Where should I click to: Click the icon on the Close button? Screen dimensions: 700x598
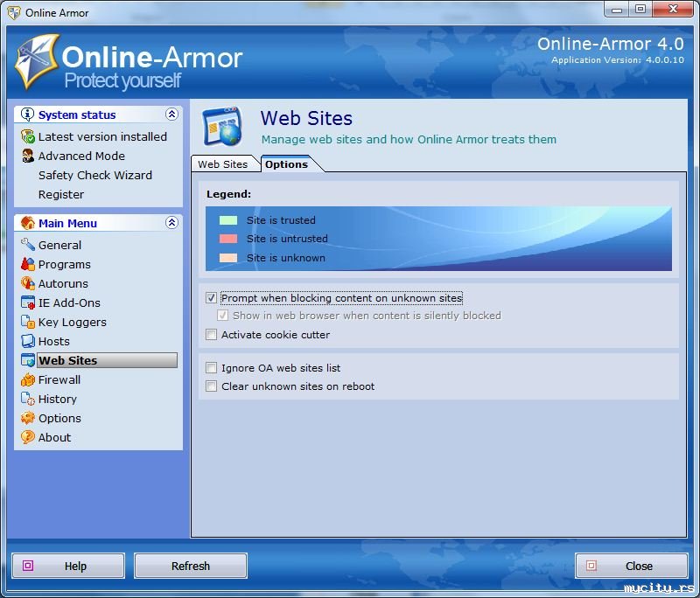pos(591,566)
